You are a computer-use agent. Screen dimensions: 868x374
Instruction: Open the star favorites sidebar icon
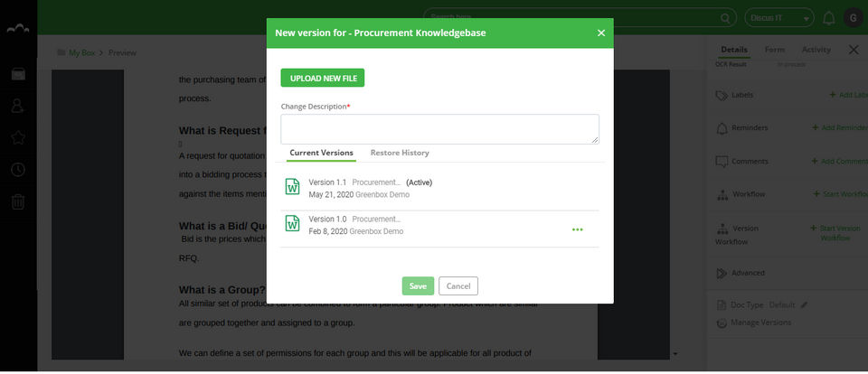18,137
